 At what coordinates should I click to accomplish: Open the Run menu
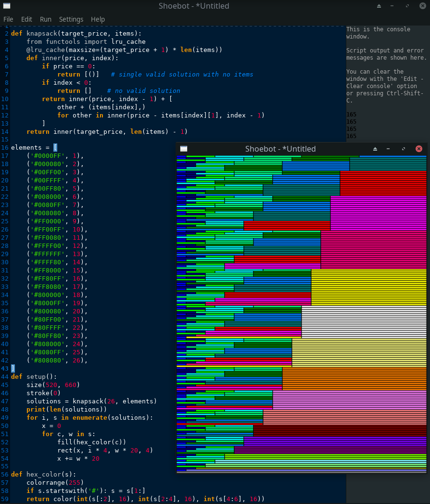[x=46, y=19]
